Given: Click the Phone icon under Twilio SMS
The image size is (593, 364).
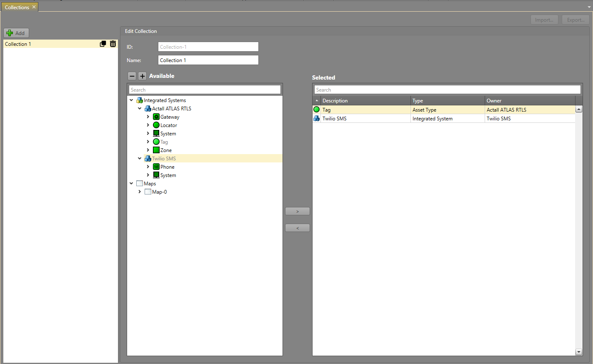Looking at the screenshot, I should [156, 167].
